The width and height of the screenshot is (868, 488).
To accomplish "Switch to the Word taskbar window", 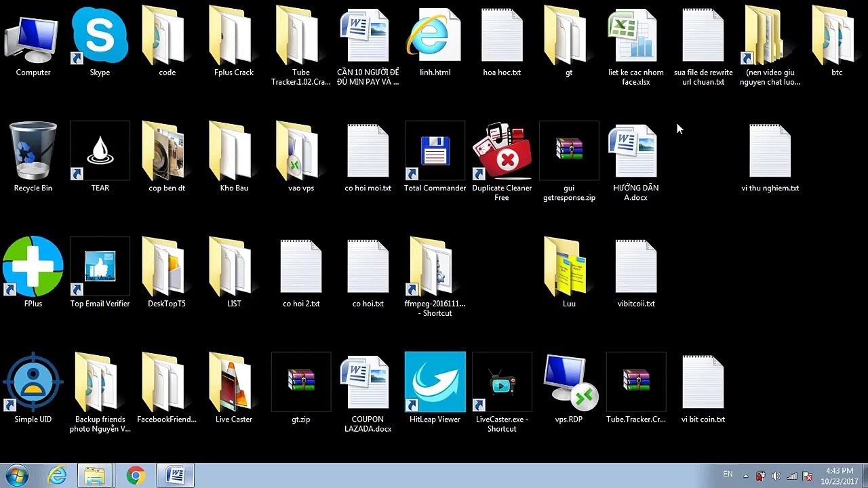I will point(176,476).
